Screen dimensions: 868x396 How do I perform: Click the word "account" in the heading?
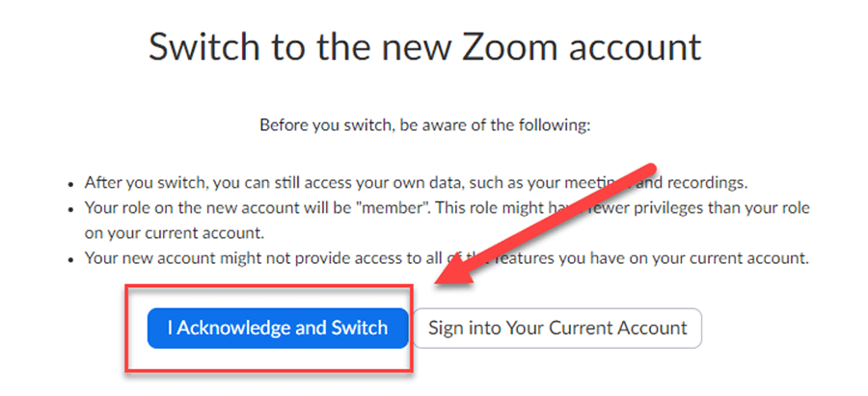coord(635,47)
